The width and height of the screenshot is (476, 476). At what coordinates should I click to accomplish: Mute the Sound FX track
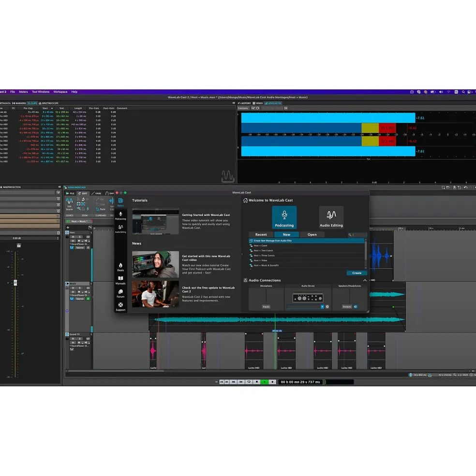tap(73, 338)
